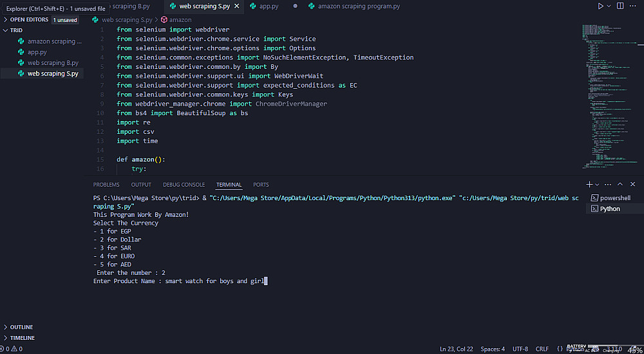This screenshot has width=644, height=354.
Task: Click line 12 'import csv'
Action: 135,131
